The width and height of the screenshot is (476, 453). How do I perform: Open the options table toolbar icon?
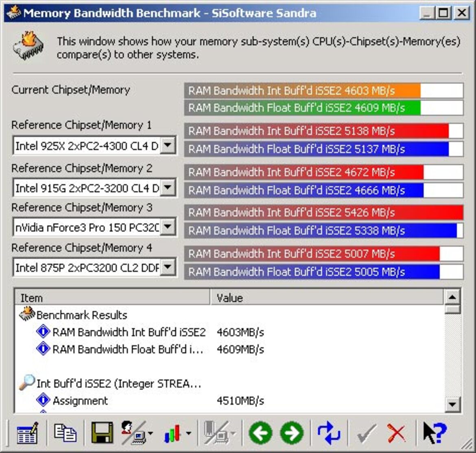coord(27,433)
